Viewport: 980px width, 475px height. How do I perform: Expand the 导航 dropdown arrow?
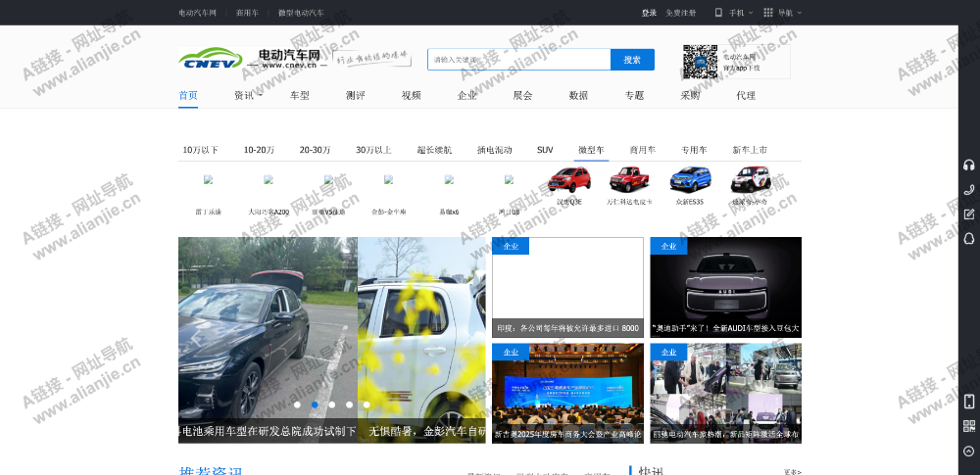click(x=800, y=13)
